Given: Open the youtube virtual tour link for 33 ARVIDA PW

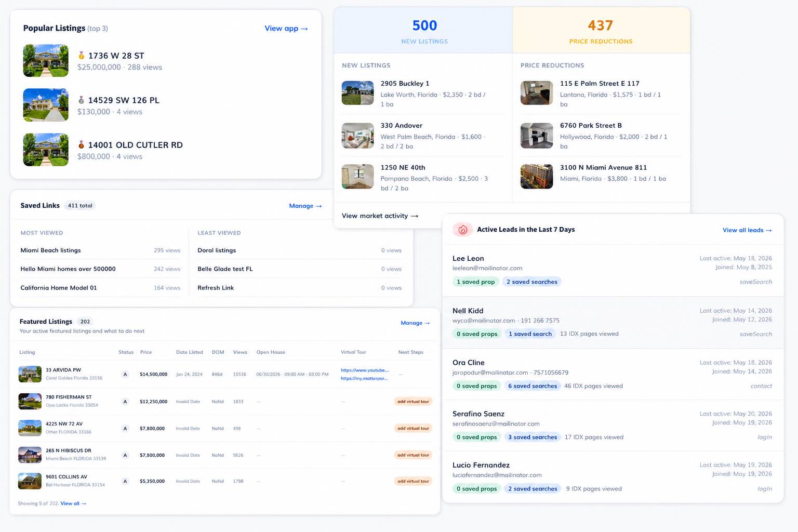Looking at the screenshot, I should 365,370.
